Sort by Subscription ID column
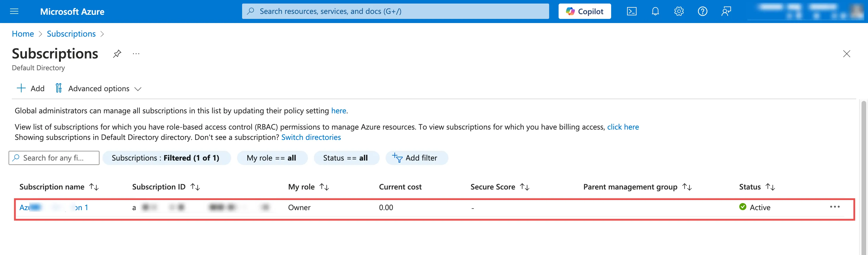The image size is (868, 255). click(166, 187)
